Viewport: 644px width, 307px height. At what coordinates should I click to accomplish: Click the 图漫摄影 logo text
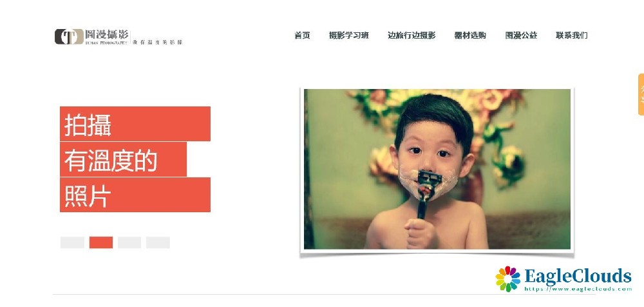click(107, 34)
